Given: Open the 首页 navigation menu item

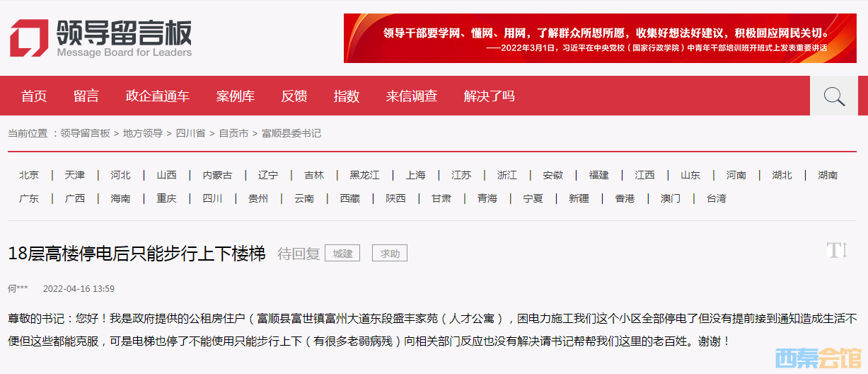Looking at the screenshot, I should click(x=34, y=96).
